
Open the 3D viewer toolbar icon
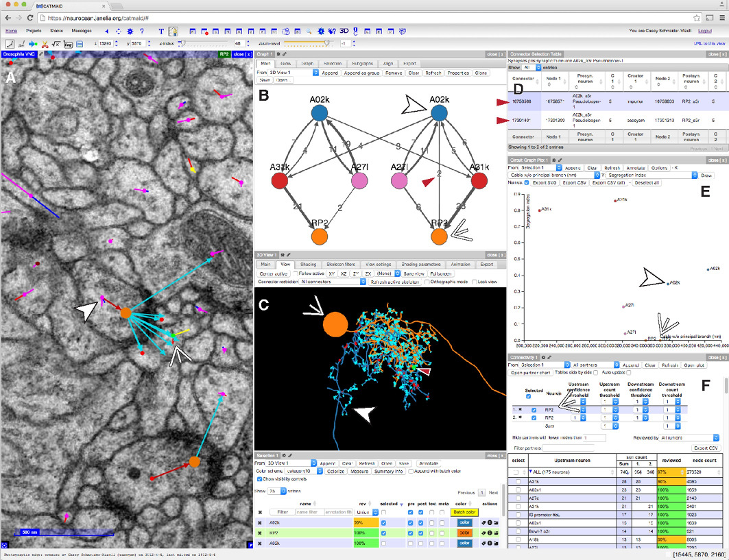[344, 31]
